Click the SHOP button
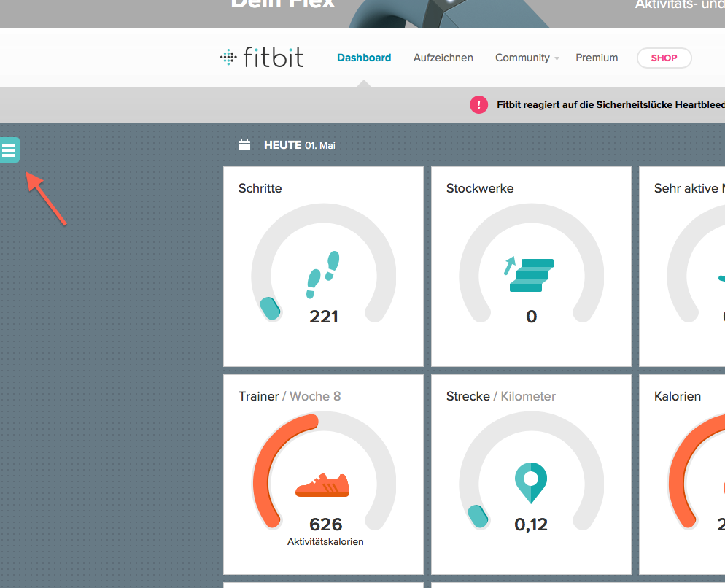 (664, 58)
